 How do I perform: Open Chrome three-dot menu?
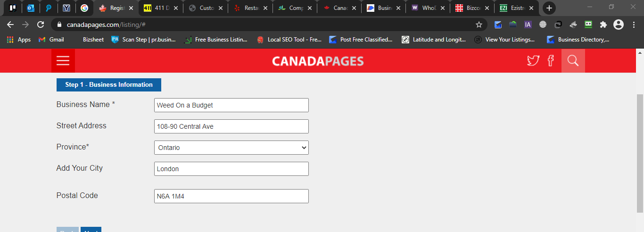[x=634, y=25]
